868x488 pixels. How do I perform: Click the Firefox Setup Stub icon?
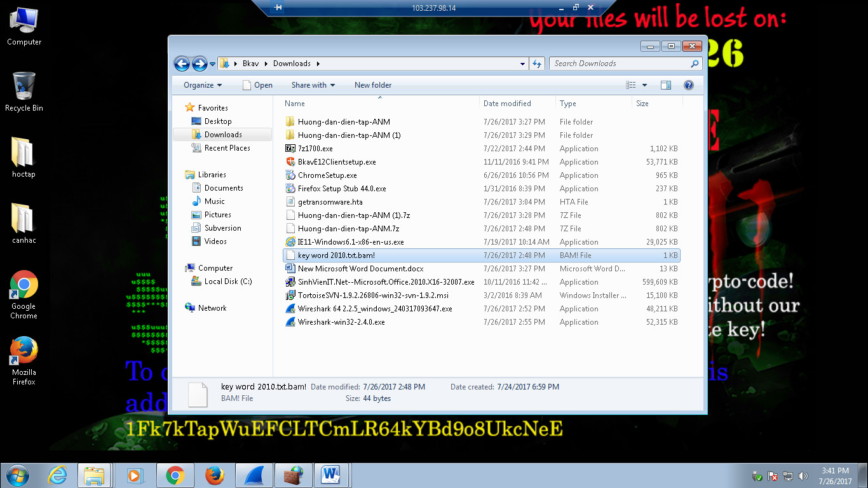pos(290,189)
